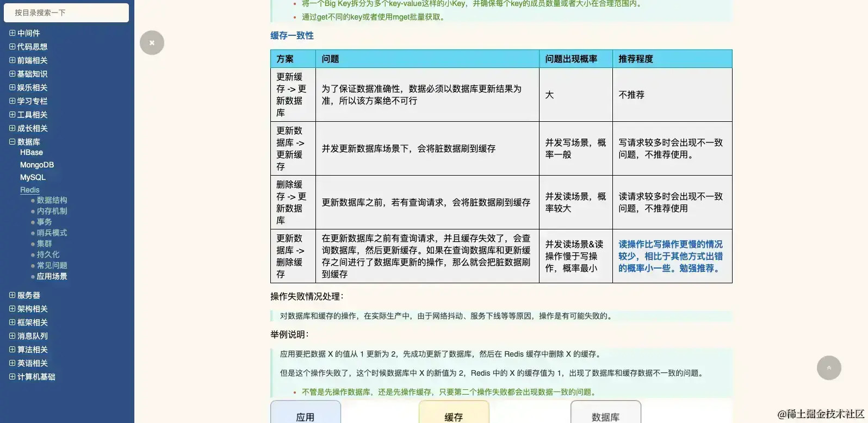Click the back-to-top round arrow button
This screenshot has height=423, width=868.
point(829,368)
